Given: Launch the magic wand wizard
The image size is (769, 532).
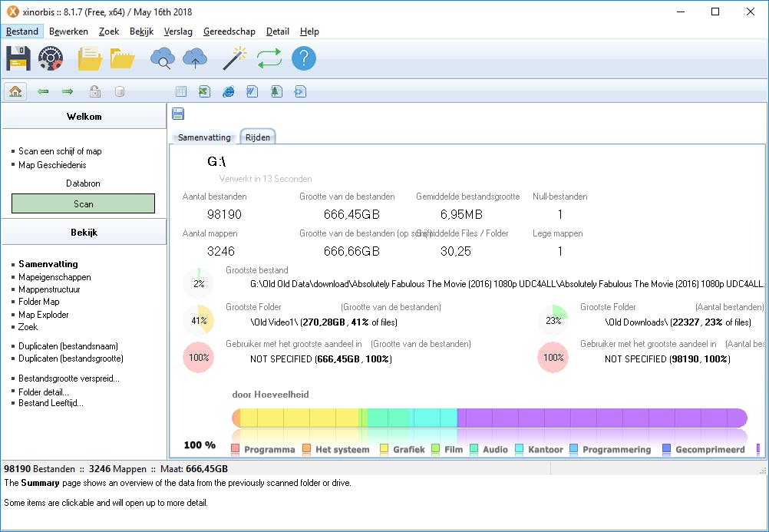Looking at the screenshot, I should (x=234, y=58).
